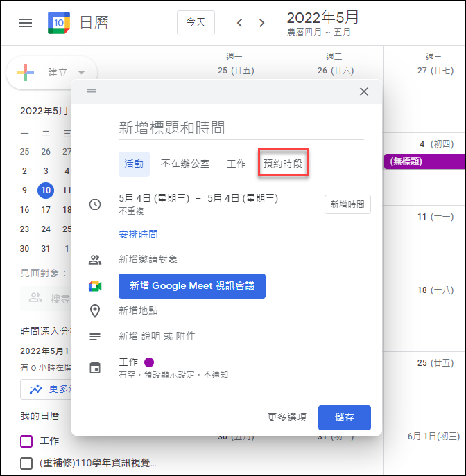The width and height of the screenshot is (466, 476).
Task: Click the insights sparkle icon on 更多
Action: 36,389
